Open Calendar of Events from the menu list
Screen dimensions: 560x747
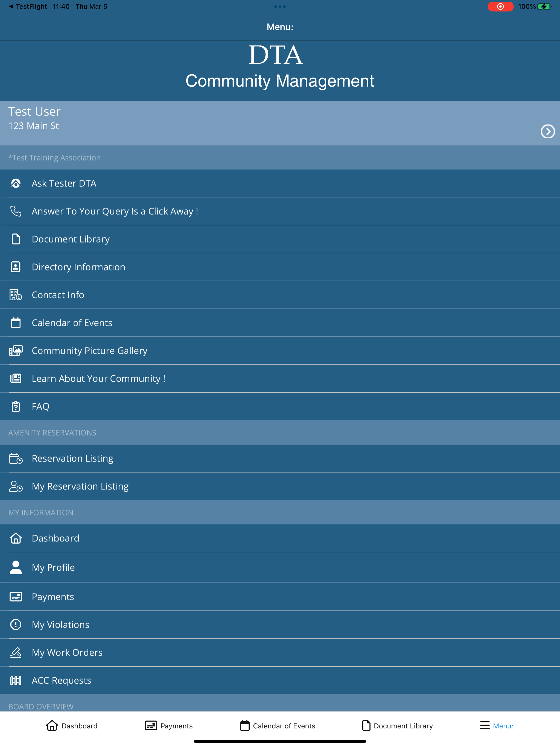tap(280, 323)
